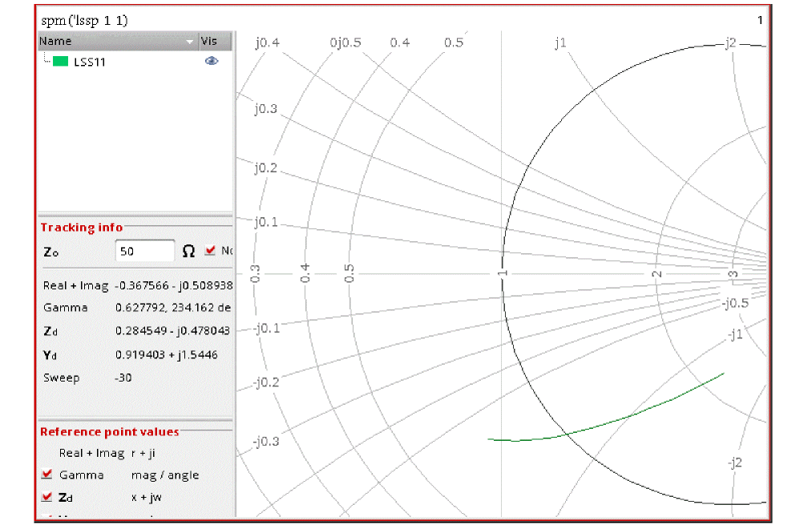The width and height of the screenshot is (812, 529).
Task: Toggle visibility eye icon for LSS11
Action: click(x=212, y=61)
